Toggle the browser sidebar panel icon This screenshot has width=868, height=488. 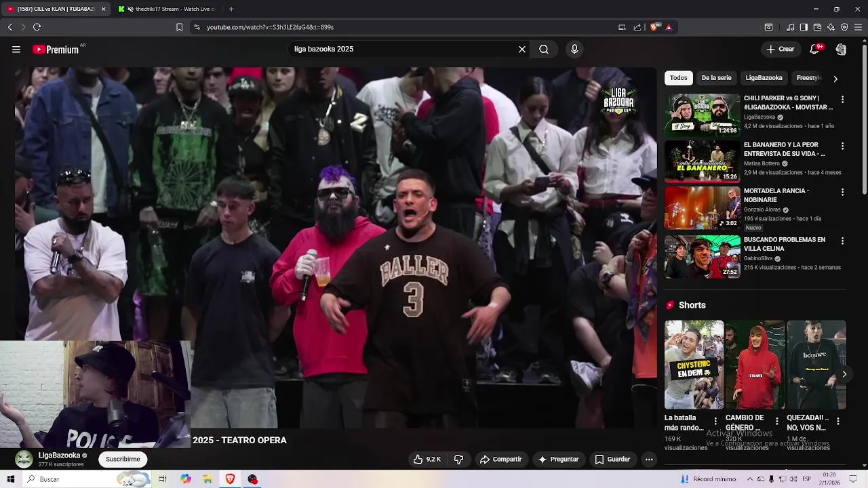[x=804, y=27]
